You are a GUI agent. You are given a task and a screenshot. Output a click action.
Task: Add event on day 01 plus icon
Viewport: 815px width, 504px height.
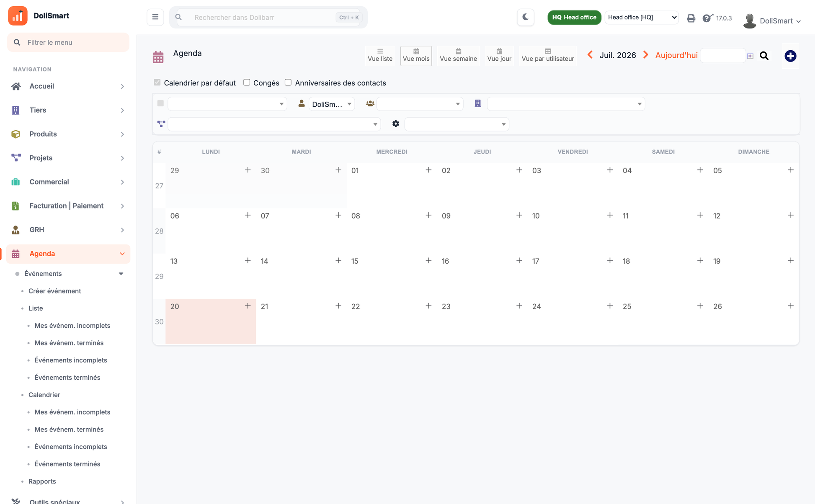(x=428, y=170)
